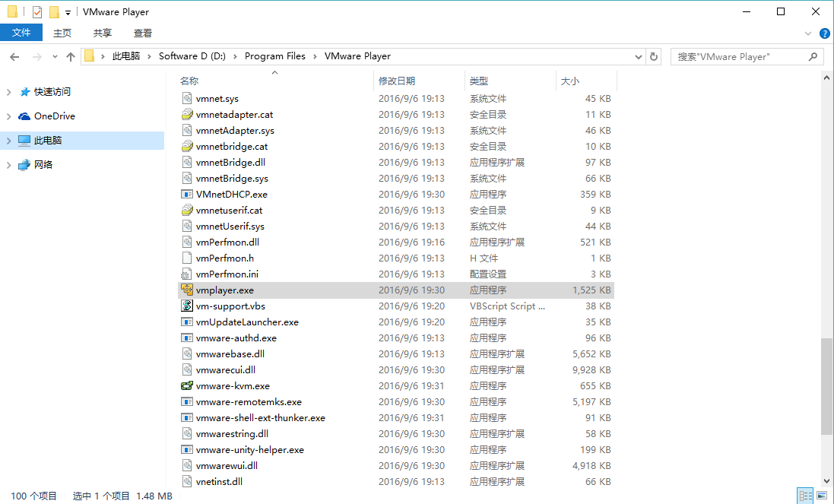Click the Properties checkmark icon in title bar
This screenshot has width=834, height=504.
[x=37, y=11]
